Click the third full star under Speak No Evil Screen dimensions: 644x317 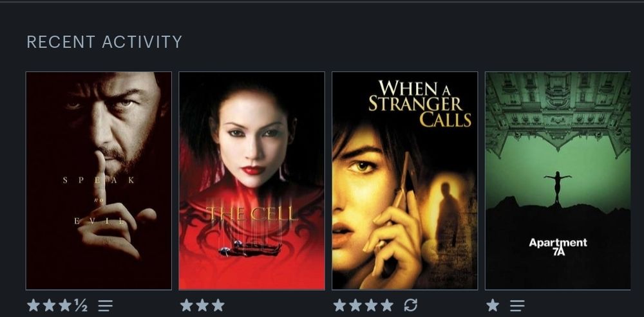pos(65,305)
